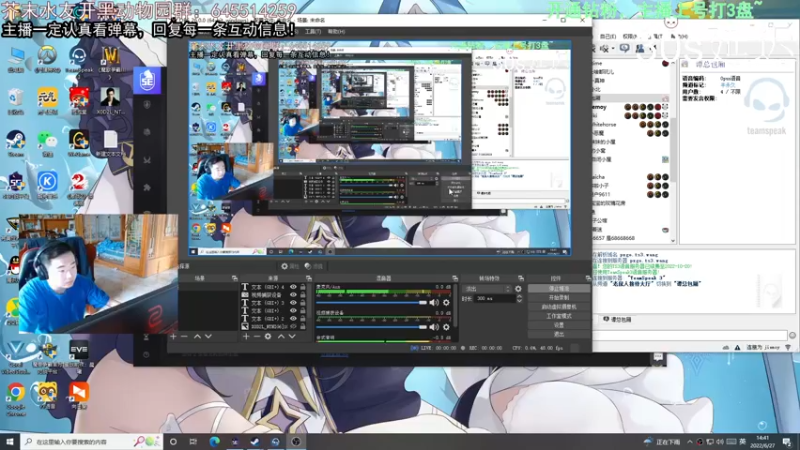Viewport: 800px width, 450px height.
Task: Click the Windows taskbar search box
Action: click(x=92, y=441)
